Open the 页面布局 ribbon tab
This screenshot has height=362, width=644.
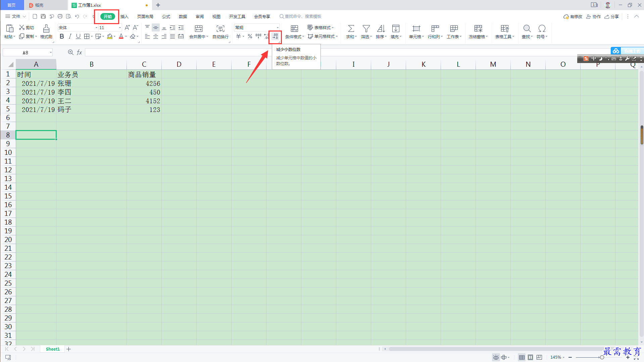pyautogui.click(x=145, y=16)
